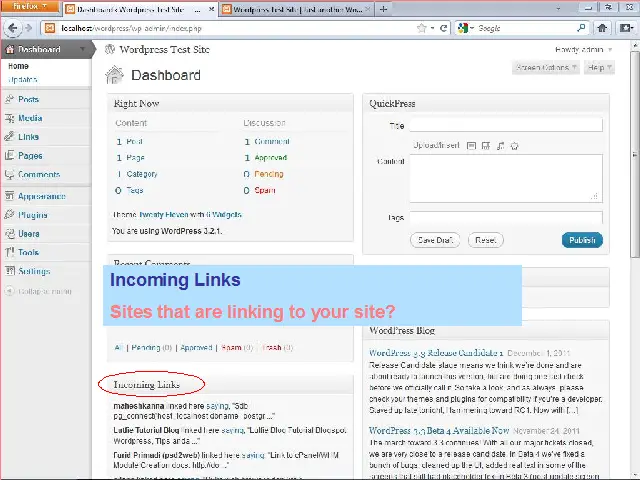Open the Pending link in Right Now
The width and height of the screenshot is (640, 480).
[x=269, y=174]
